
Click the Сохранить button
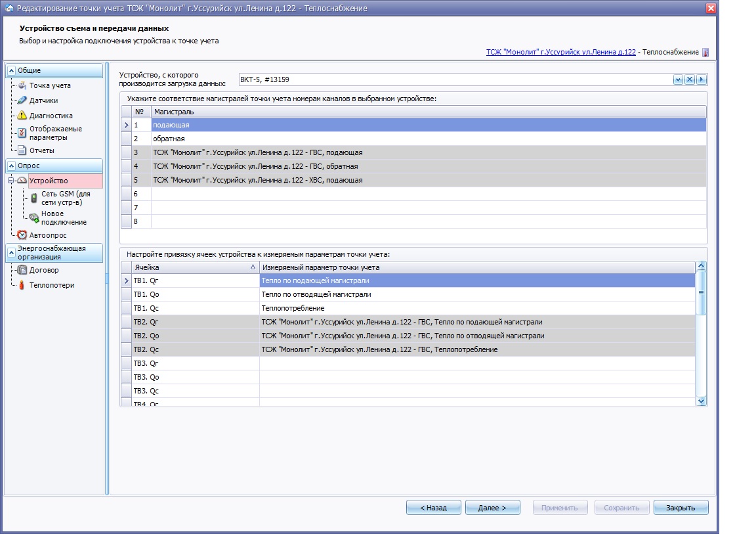click(x=621, y=508)
